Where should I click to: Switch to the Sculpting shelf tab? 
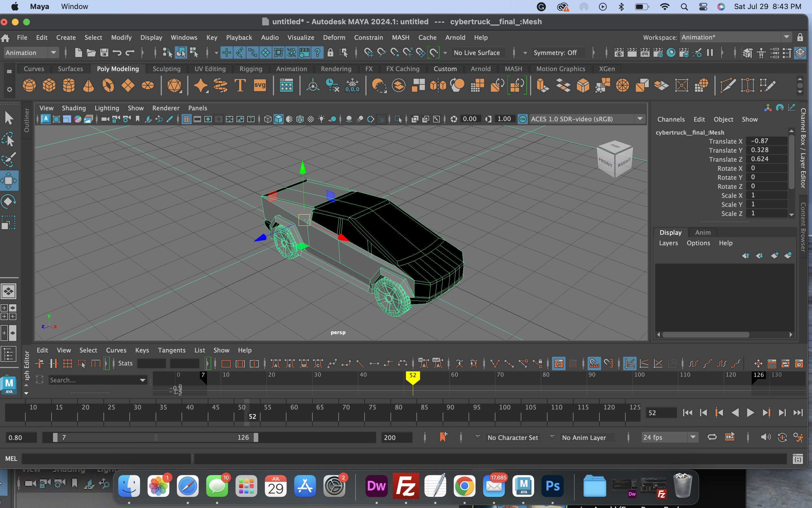(166, 69)
